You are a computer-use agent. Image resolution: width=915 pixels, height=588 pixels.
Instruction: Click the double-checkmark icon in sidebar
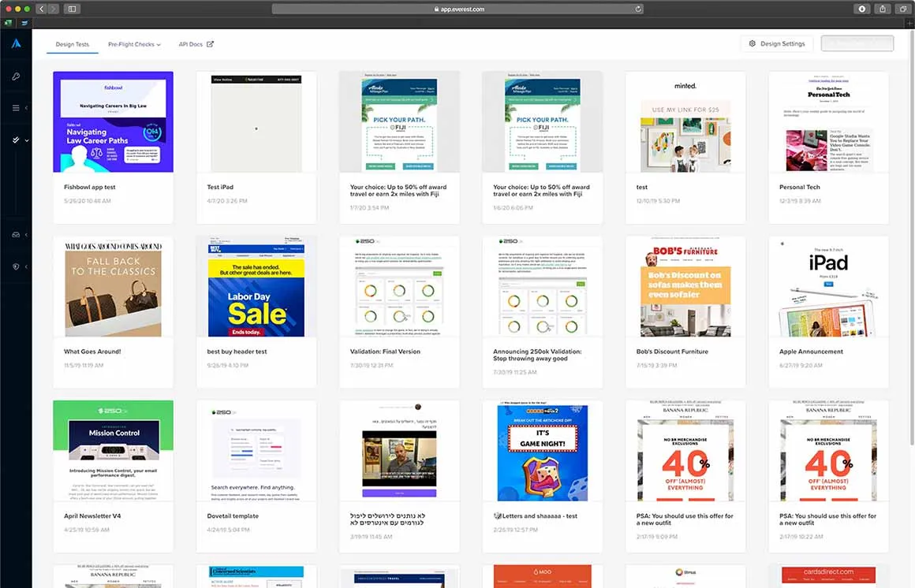16,140
